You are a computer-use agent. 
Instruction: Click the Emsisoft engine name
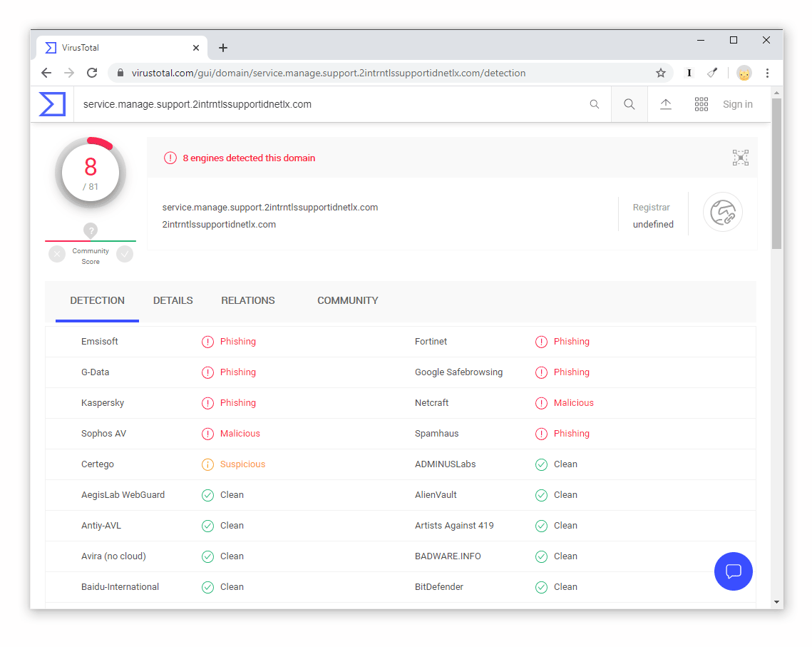click(99, 342)
